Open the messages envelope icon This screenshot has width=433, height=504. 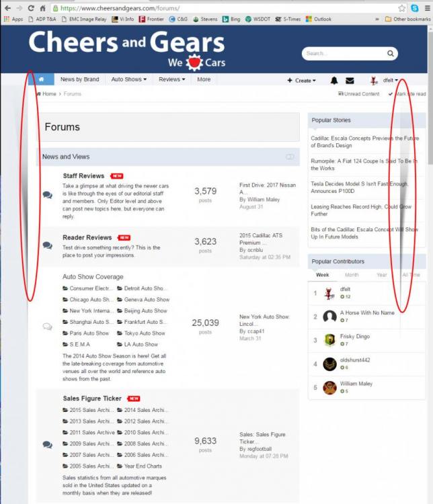[350, 81]
